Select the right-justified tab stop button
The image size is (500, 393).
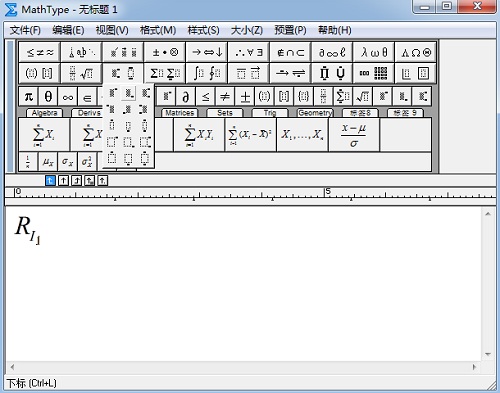76,181
